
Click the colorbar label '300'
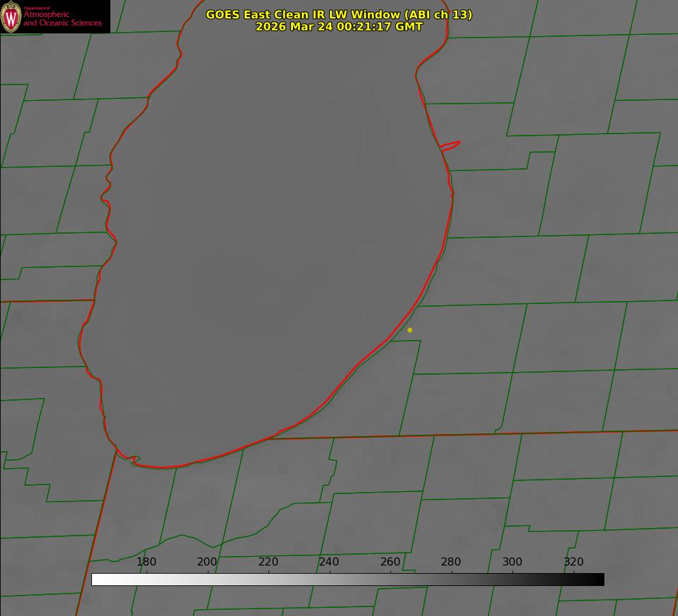pos(512,561)
